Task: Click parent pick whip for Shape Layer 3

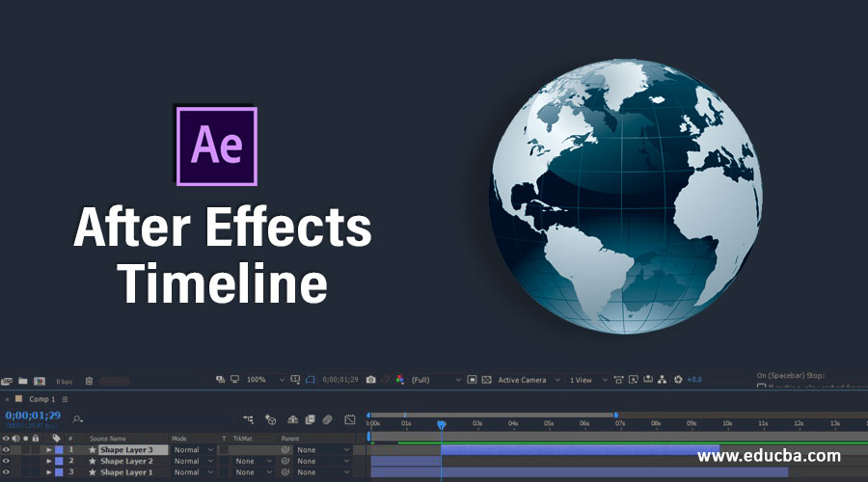Action: click(x=285, y=450)
